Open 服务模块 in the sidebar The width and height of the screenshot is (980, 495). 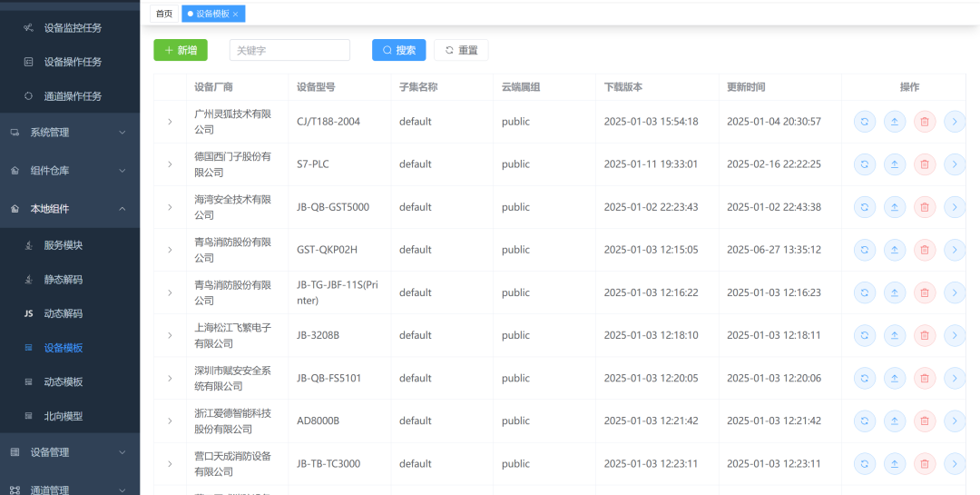(x=63, y=245)
